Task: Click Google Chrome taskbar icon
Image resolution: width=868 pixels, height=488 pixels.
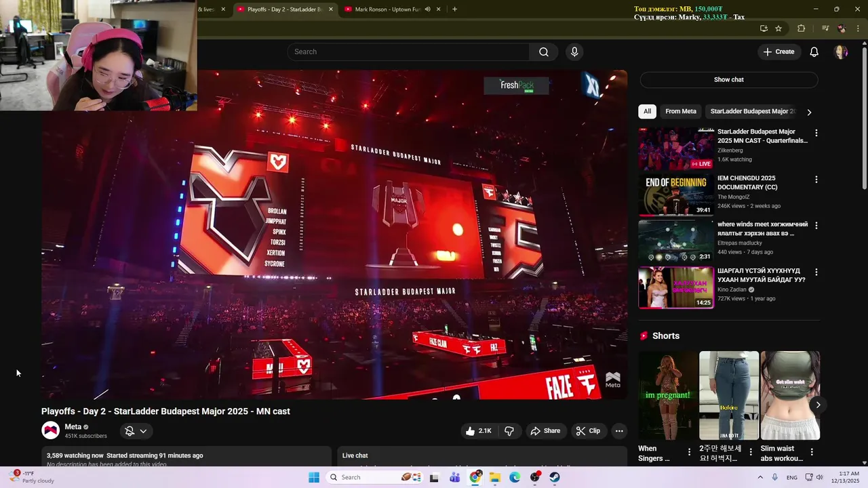Action: point(475,477)
